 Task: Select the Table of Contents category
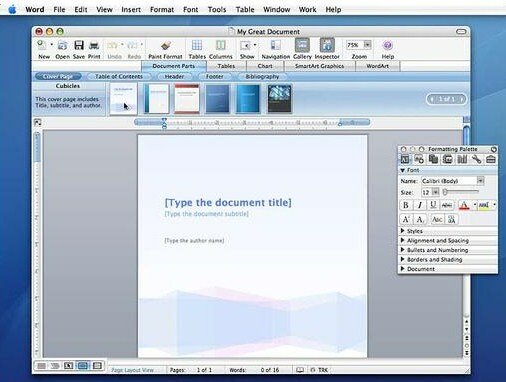pyautogui.click(x=119, y=77)
